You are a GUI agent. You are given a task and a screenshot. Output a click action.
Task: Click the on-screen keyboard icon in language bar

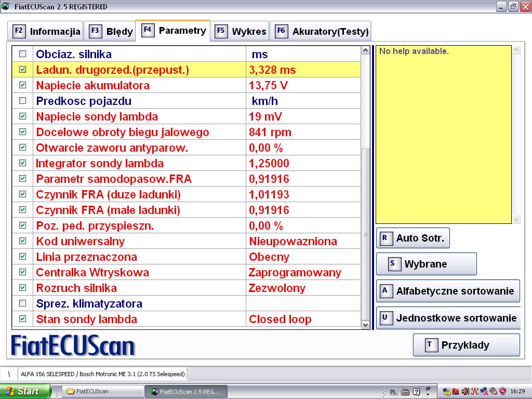[x=405, y=391]
